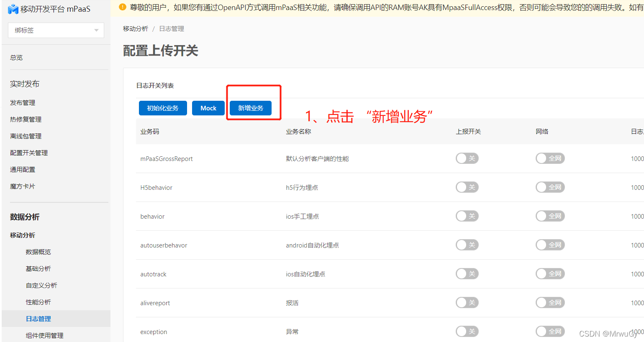Screen dimensions: 644x342
Task: Select the exception business code cell
Action: [154, 332]
